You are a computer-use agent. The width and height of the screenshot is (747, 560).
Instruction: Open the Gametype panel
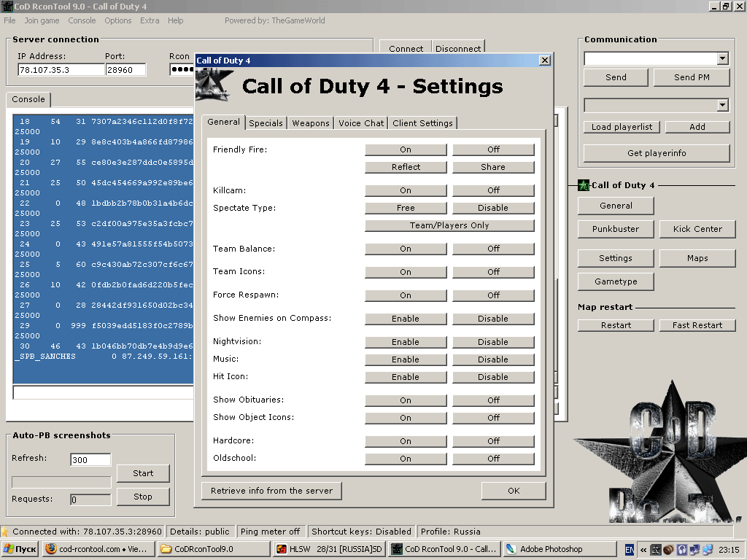pyautogui.click(x=616, y=281)
